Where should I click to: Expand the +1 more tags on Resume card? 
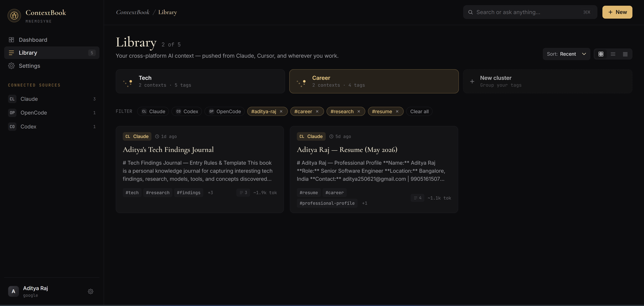pyautogui.click(x=364, y=203)
